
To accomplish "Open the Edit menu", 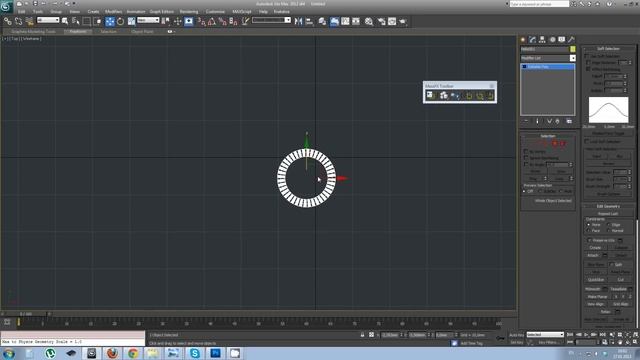I will 22,11.
